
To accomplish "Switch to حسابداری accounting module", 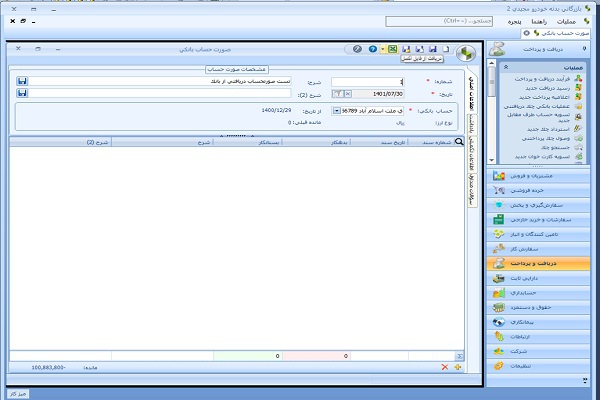I will click(538, 293).
